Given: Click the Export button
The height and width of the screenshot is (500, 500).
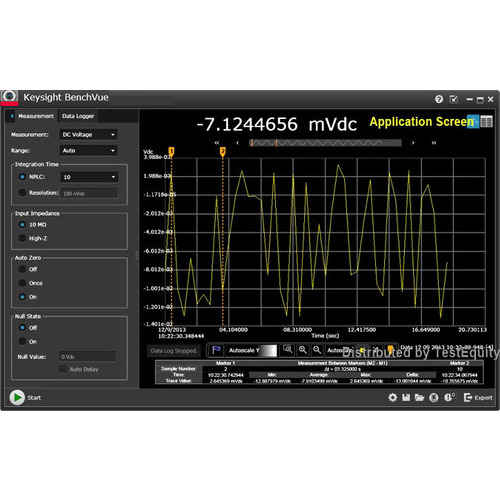Looking at the screenshot, I should tap(478, 397).
